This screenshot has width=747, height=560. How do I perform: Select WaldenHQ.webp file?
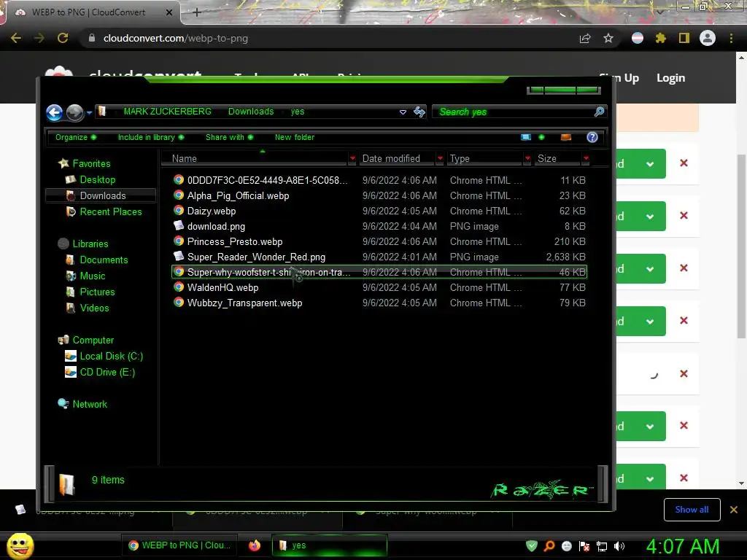379,287
